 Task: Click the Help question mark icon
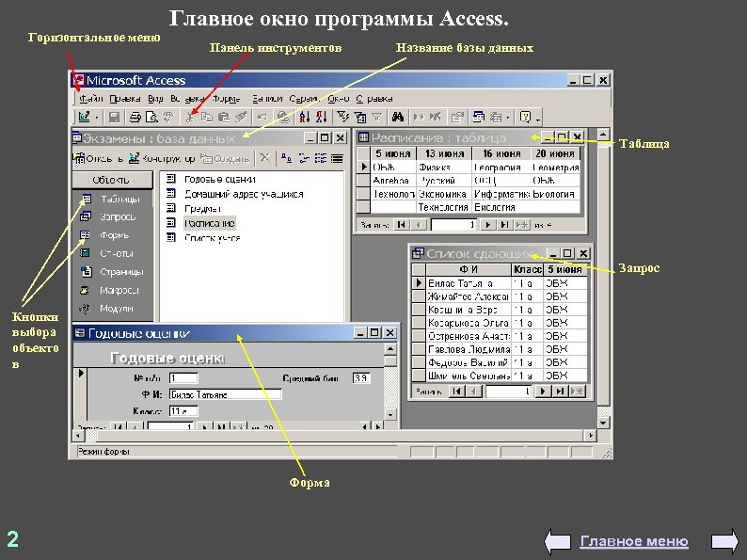[526, 117]
